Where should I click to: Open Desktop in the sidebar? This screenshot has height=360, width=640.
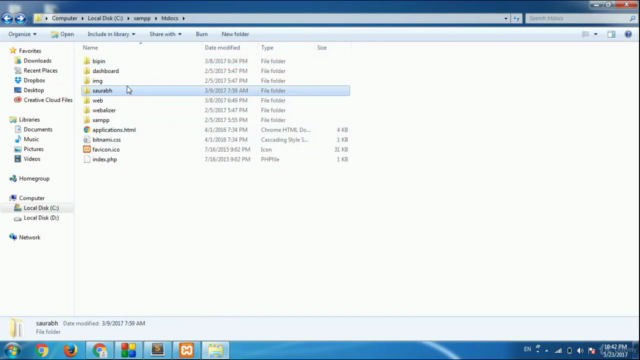click(x=33, y=90)
